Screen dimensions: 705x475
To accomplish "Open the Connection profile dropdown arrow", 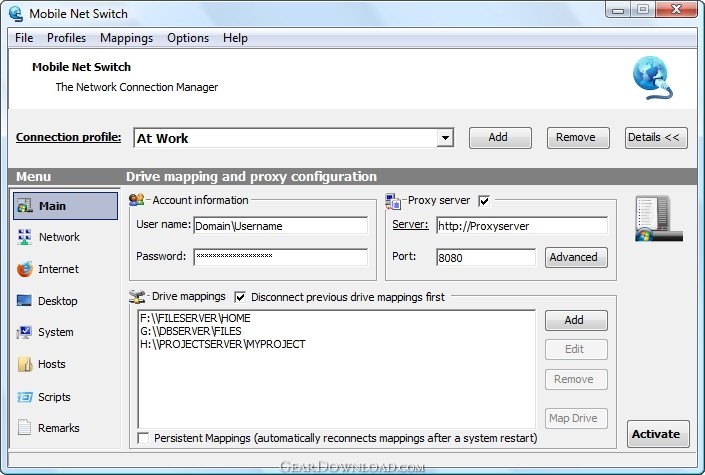I will (445, 138).
